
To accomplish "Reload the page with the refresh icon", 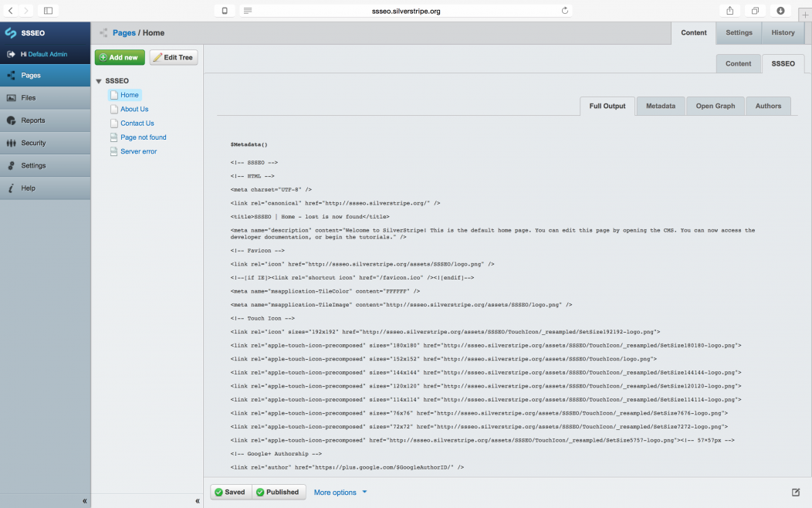I will click(x=564, y=11).
